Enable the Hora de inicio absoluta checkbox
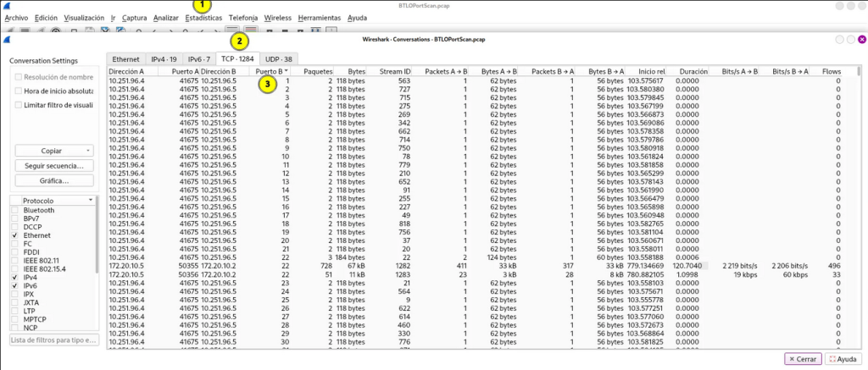Image resolution: width=868 pixels, height=370 pixels. (x=19, y=91)
